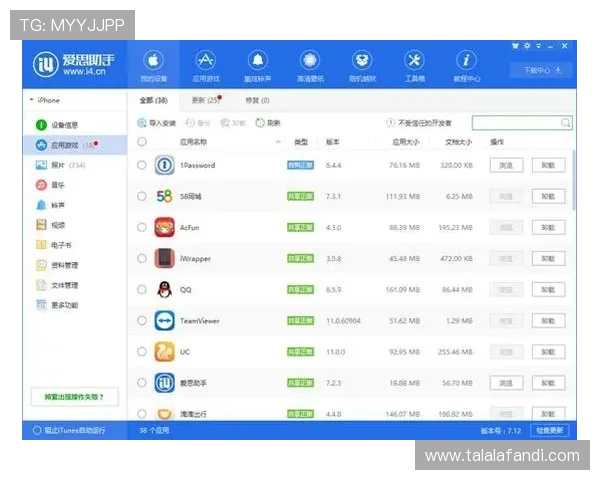Toggle 阻止iTunes自动运行 option in status bar

point(69,430)
